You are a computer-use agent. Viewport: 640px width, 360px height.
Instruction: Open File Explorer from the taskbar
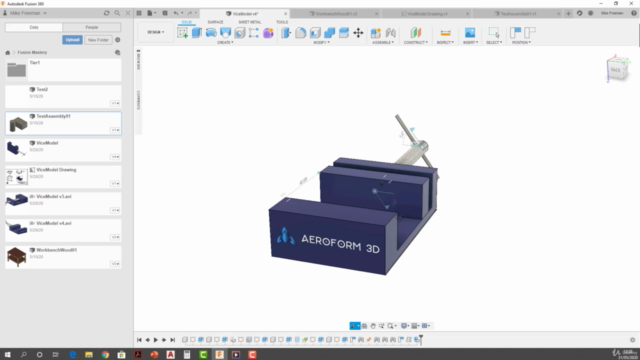click(x=89, y=354)
